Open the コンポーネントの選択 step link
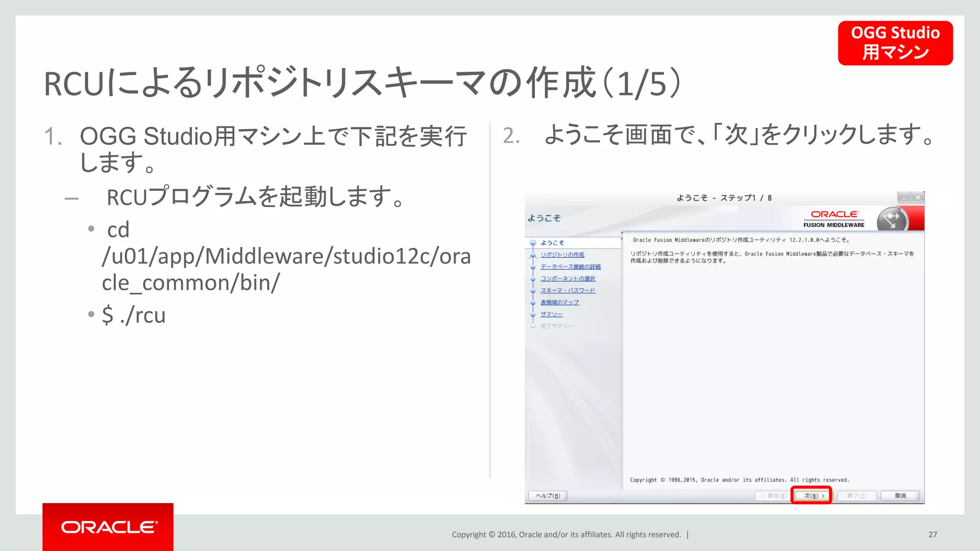980x551 pixels. [568, 278]
